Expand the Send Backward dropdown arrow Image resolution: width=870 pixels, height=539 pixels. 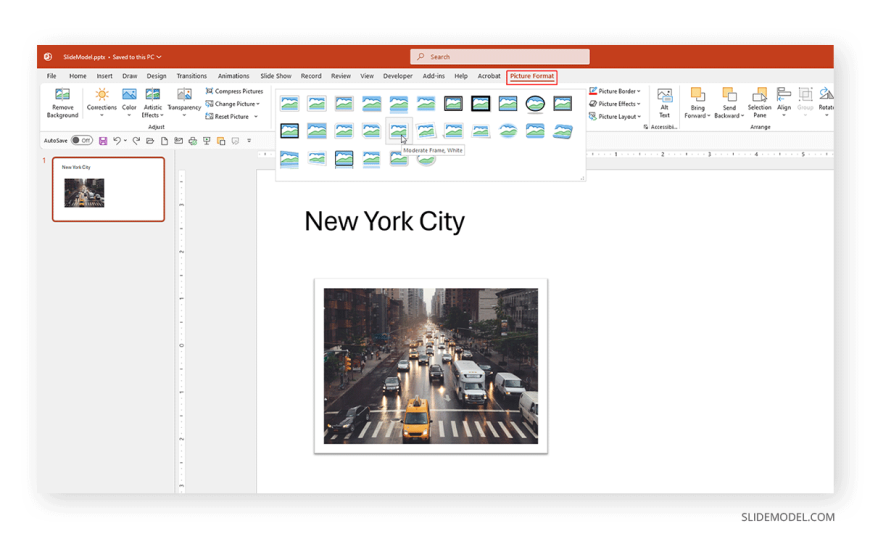[x=742, y=116]
